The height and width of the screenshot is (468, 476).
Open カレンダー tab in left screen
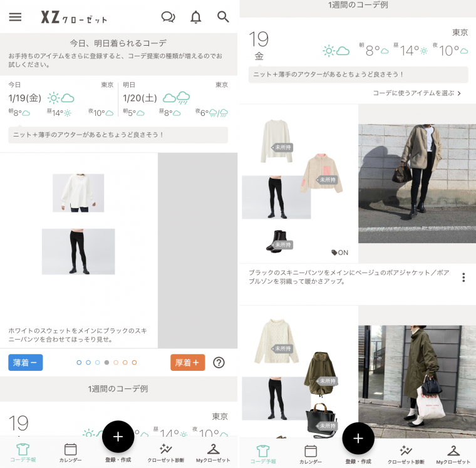point(70,452)
